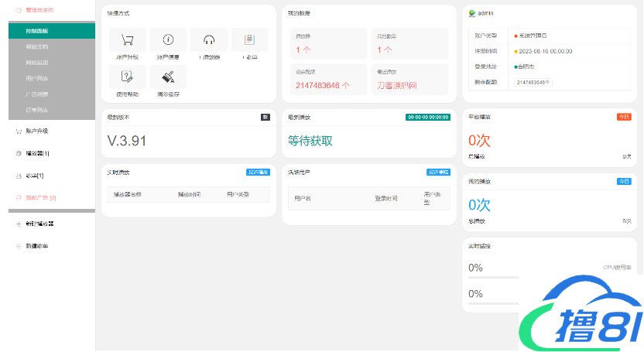This screenshot has height=352, width=644.
Task: Expand the 账户升级 sidebar menu
Action: pyautogui.click(x=36, y=132)
